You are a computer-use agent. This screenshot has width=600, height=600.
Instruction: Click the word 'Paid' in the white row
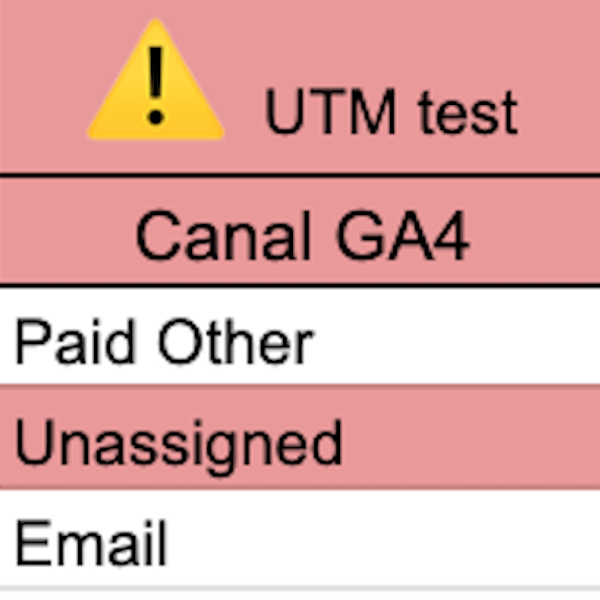(76, 342)
